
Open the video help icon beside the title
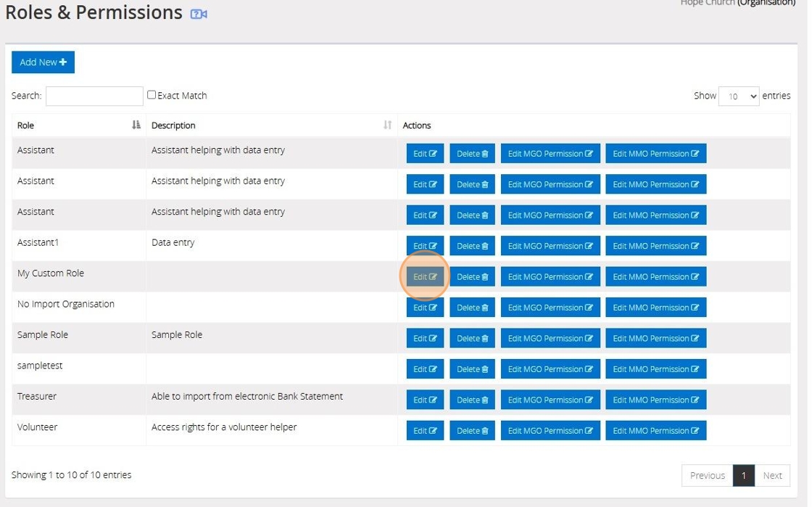(199, 15)
